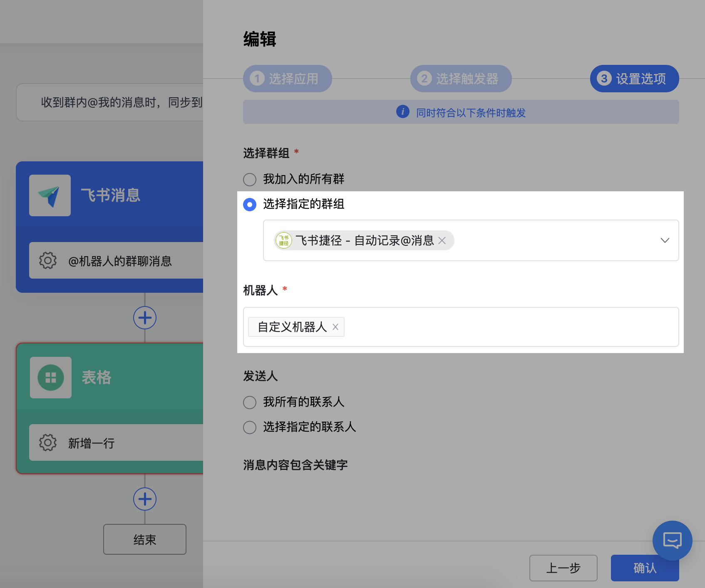Select 我加入的所有群 radio option
Image resolution: width=705 pixels, height=588 pixels.
(250, 180)
